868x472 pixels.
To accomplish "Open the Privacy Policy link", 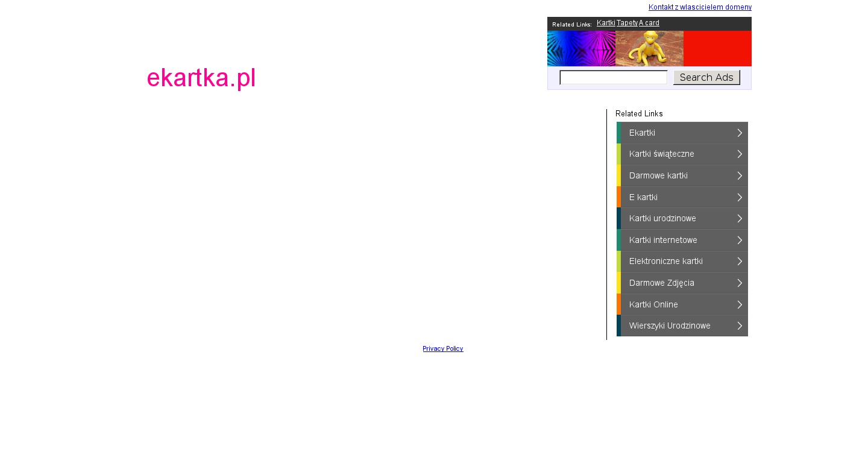I will tap(443, 348).
